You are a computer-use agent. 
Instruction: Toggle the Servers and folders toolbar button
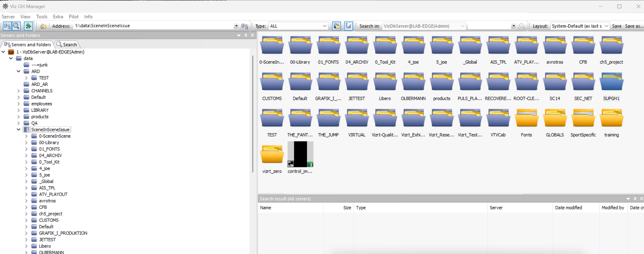(7, 26)
